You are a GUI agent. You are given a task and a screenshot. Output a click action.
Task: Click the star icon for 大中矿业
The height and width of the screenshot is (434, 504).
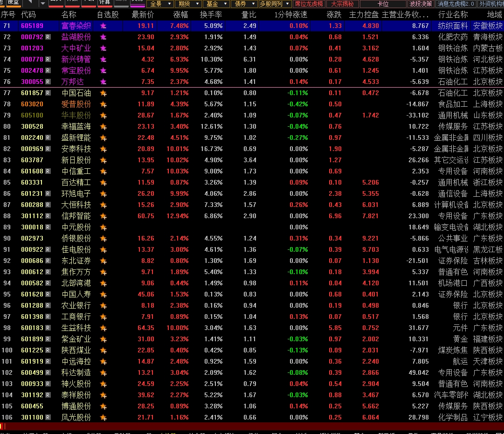pyautogui.click(x=103, y=48)
